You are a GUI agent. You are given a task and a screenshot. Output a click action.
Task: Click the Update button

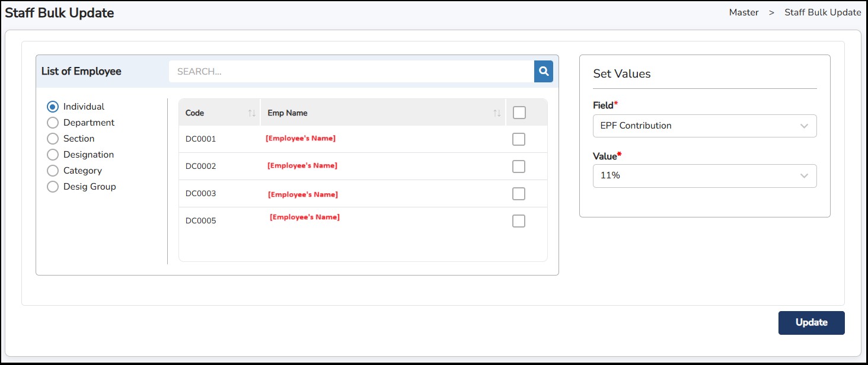811,323
